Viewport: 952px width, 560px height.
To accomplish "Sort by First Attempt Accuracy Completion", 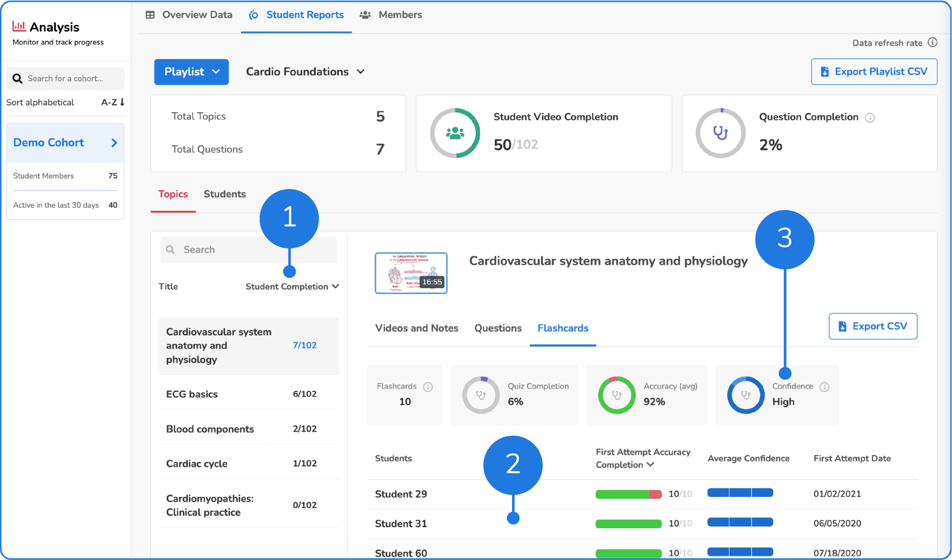I will [643, 458].
